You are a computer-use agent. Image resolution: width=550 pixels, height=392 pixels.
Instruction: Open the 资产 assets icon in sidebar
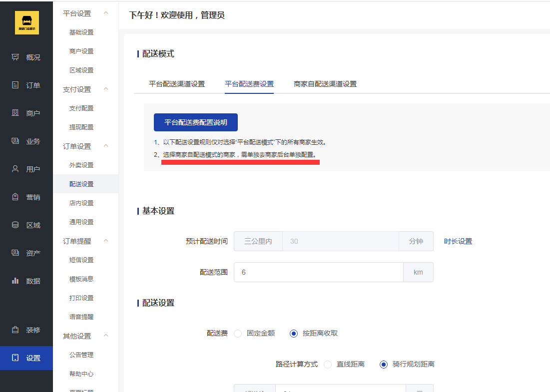15,253
